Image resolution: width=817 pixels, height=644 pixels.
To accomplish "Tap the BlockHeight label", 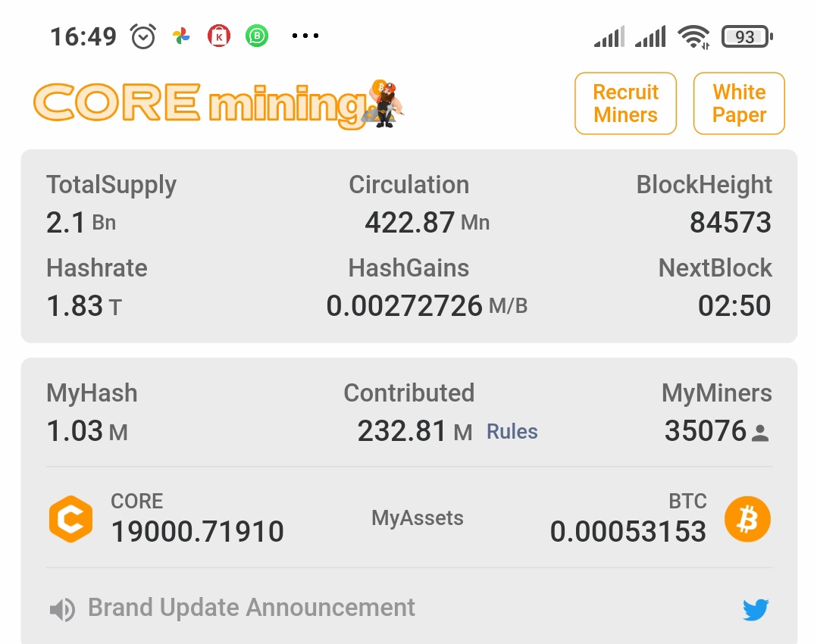I will coord(704,186).
